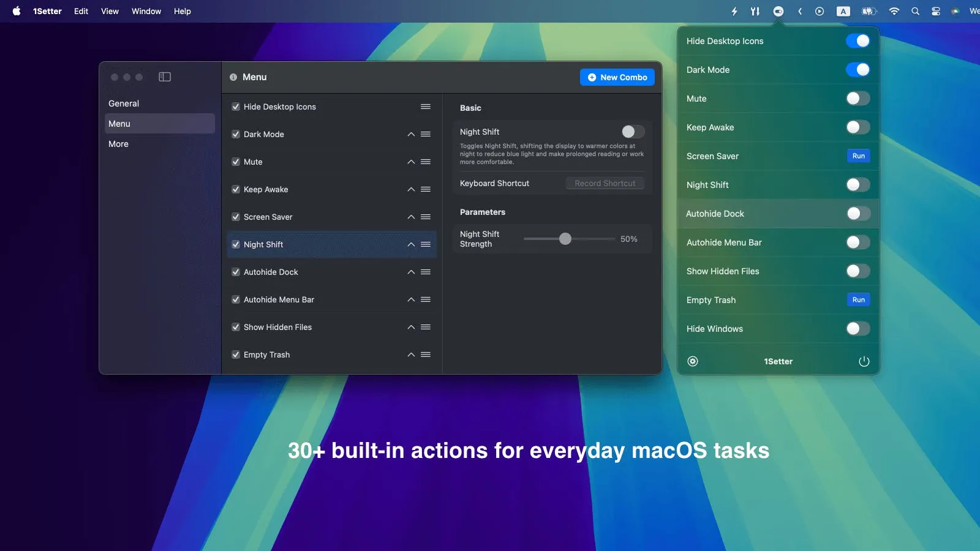
Task: Open the 1Setter menu bar icon
Action: tap(778, 11)
